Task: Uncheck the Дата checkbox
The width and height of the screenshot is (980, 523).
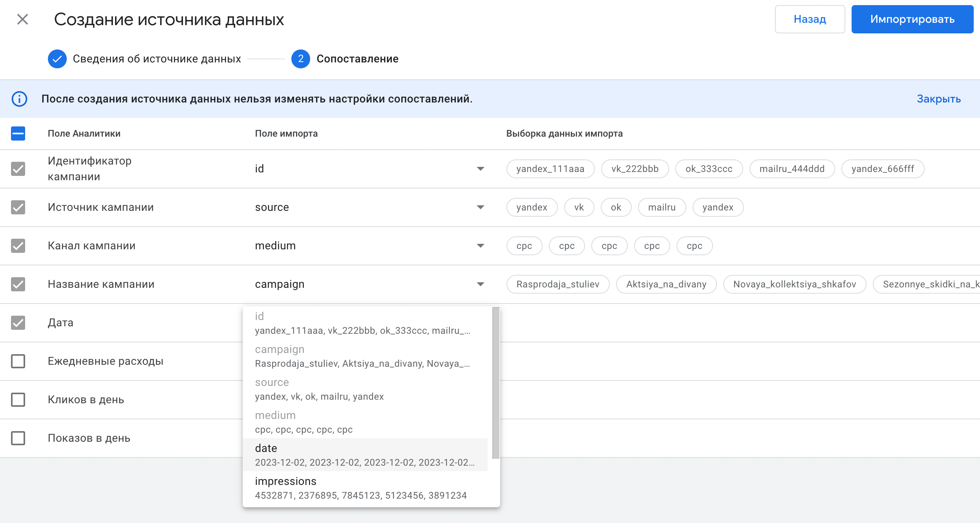Action: coord(18,323)
